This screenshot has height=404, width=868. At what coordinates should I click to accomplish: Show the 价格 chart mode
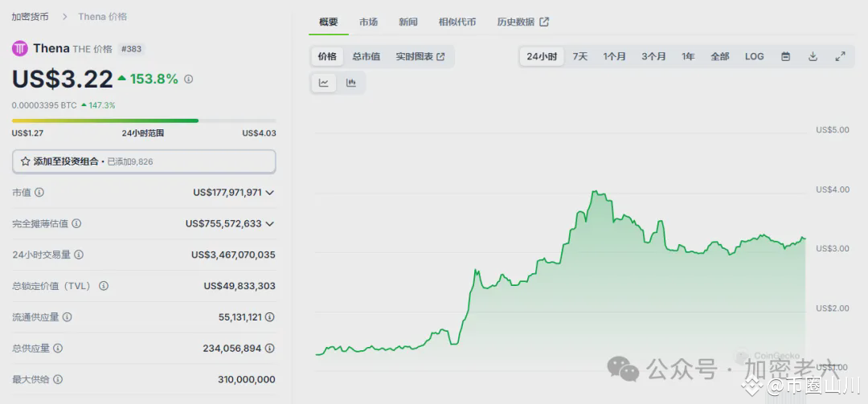pos(327,56)
